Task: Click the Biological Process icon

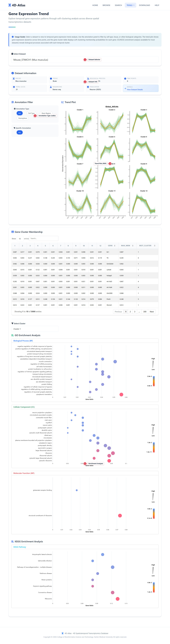Action: (x=88, y=78)
